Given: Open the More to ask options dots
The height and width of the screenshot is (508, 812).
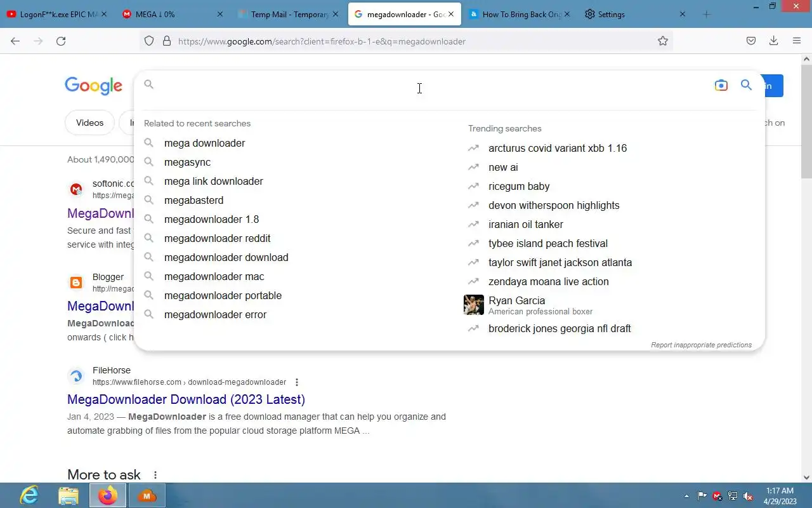Looking at the screenshot, I should point(155,475).
